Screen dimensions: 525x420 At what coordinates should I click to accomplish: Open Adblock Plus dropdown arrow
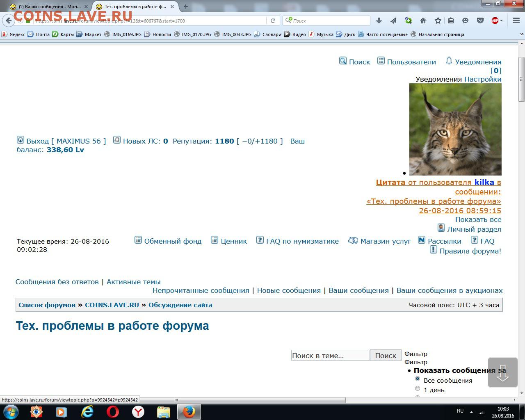point(501,21)
